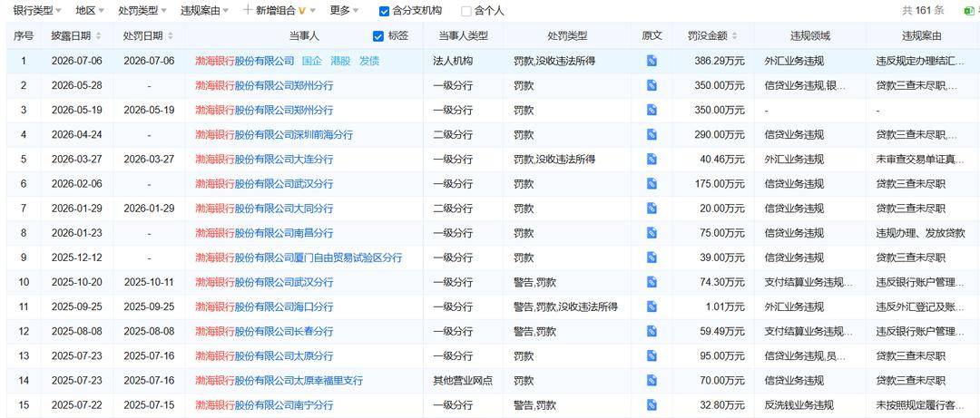Open original document icon for row 2
The image size is (980, 418).
(x=652, y=85)
